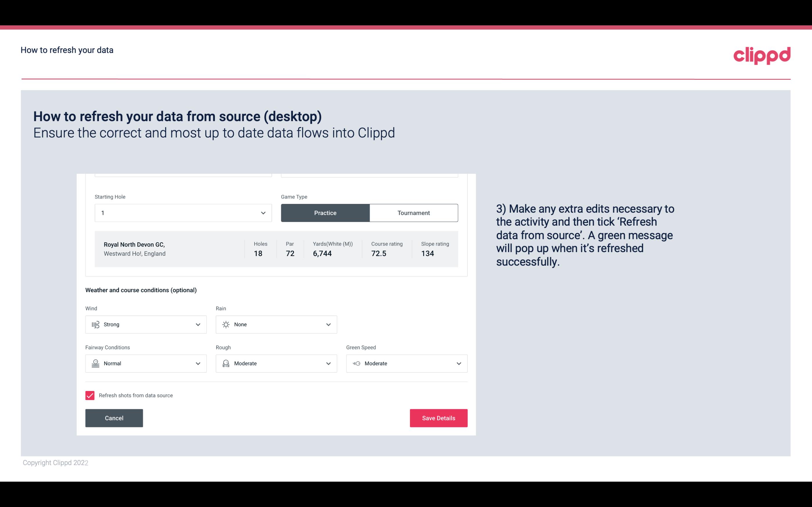Click the rough condition dropdown icon
812x507 pixels.
click(x=327, y=363)
